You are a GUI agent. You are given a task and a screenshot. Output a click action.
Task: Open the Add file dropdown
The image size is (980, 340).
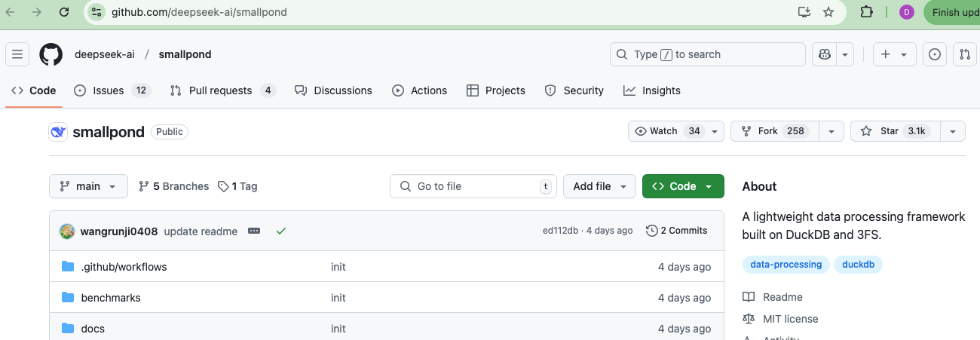click(600, 186)
